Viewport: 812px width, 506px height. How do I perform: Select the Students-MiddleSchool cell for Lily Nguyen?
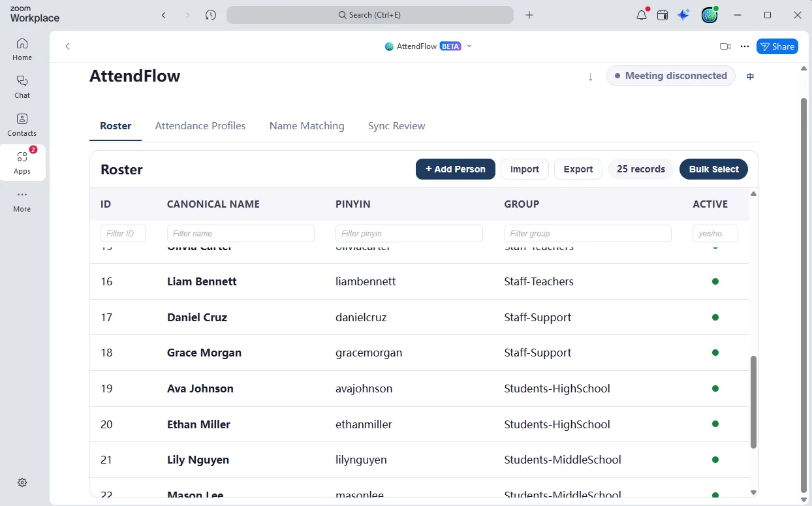point(563,460)
